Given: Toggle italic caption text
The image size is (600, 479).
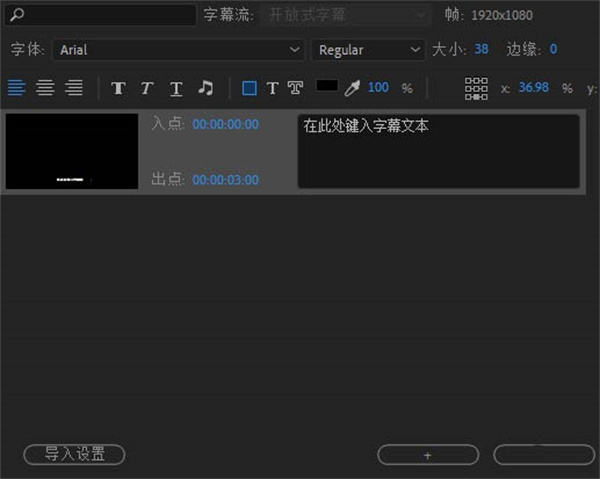Looking at the screenshot, I should [x=146, y=88].
